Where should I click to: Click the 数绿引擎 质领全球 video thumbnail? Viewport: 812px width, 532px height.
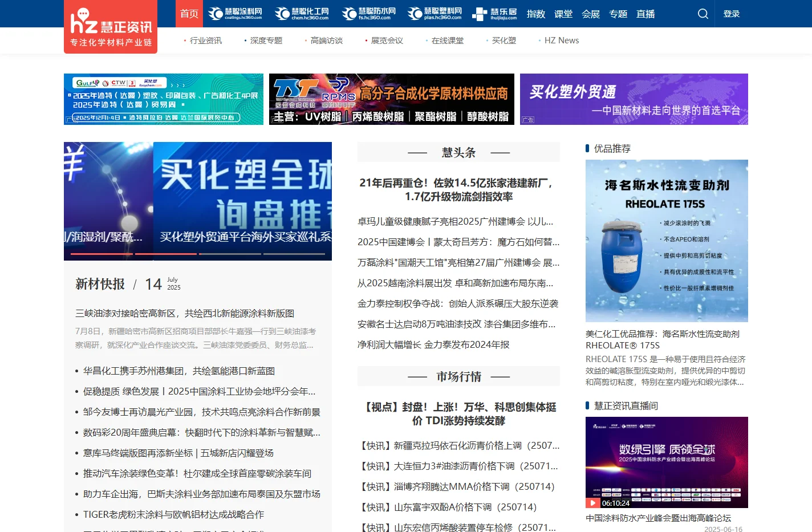667,462
